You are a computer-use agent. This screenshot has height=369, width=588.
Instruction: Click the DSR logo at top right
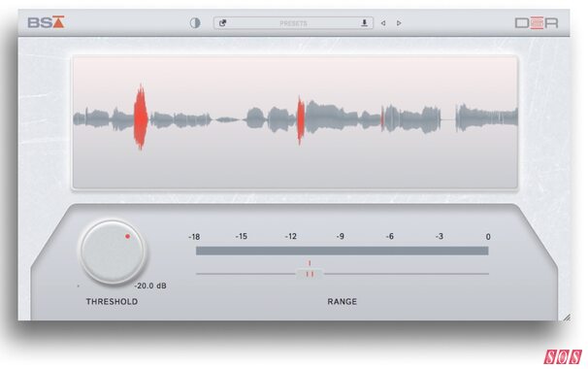coord(537,23)
